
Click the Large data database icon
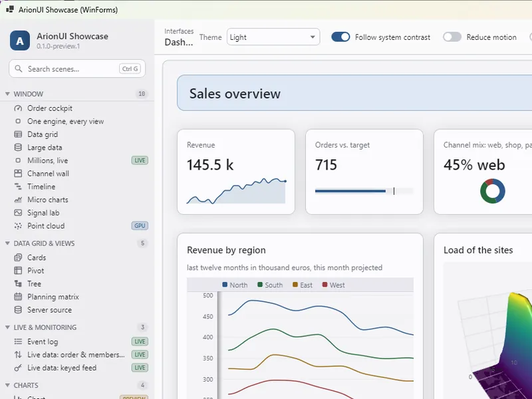click(x=18, y=147)
